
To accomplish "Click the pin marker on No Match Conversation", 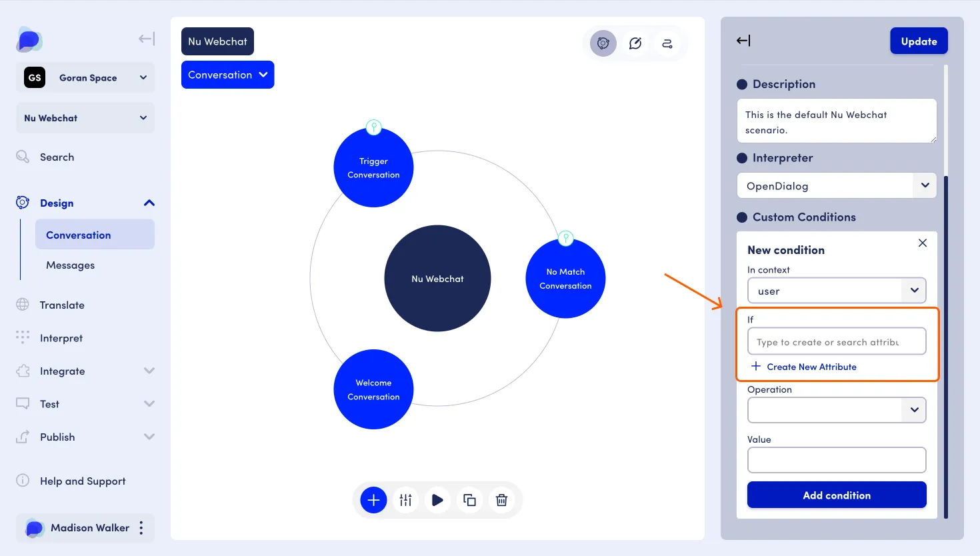I will point(566,238).
